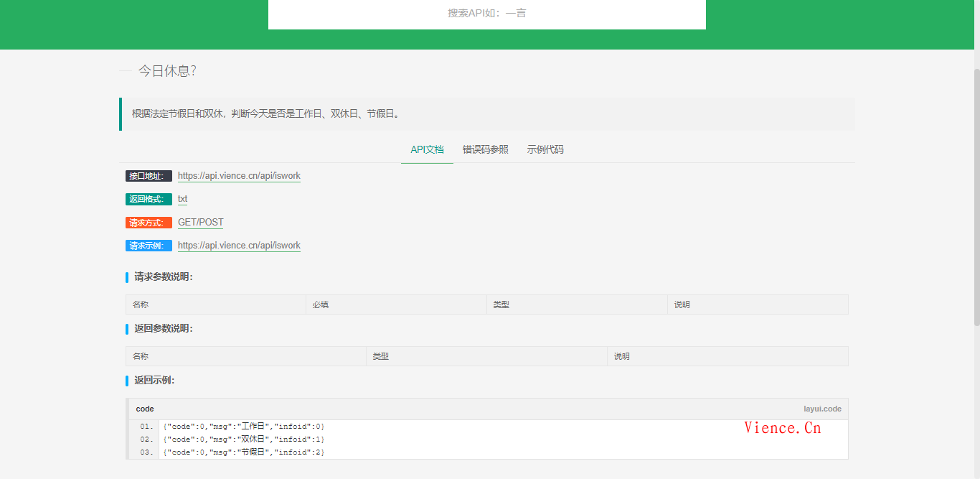Viewport: 980px width, 479px height.
Task: Click the txt return format value
Action: click(x=182, y=199)
